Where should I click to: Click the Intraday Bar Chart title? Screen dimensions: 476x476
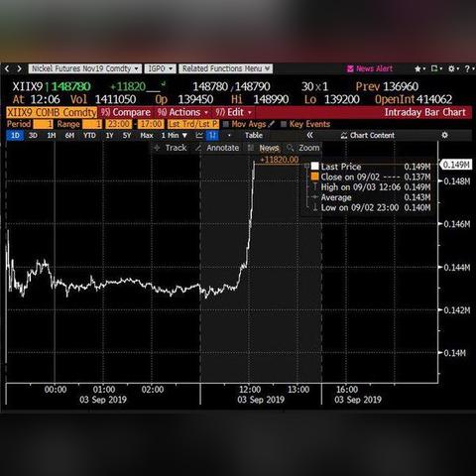coord(425,112)
